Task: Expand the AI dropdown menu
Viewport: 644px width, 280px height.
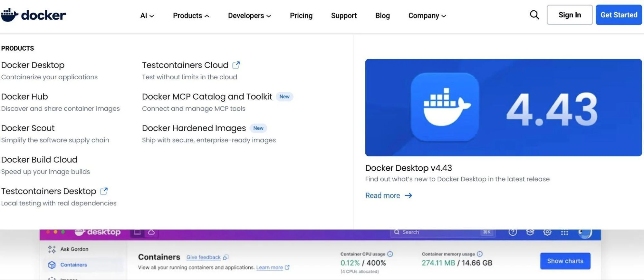Action: (147, 15)
